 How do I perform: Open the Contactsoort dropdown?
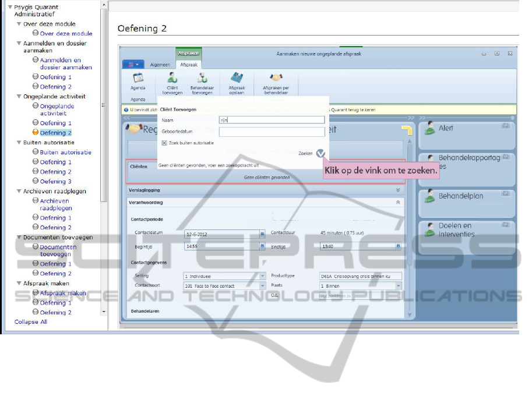[x=262, y=286]
